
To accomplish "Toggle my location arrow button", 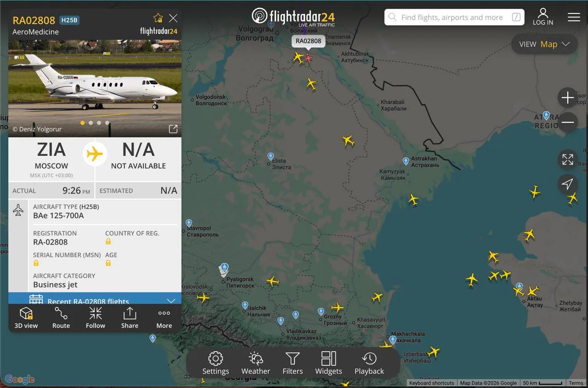I will (x=567, y=184).
